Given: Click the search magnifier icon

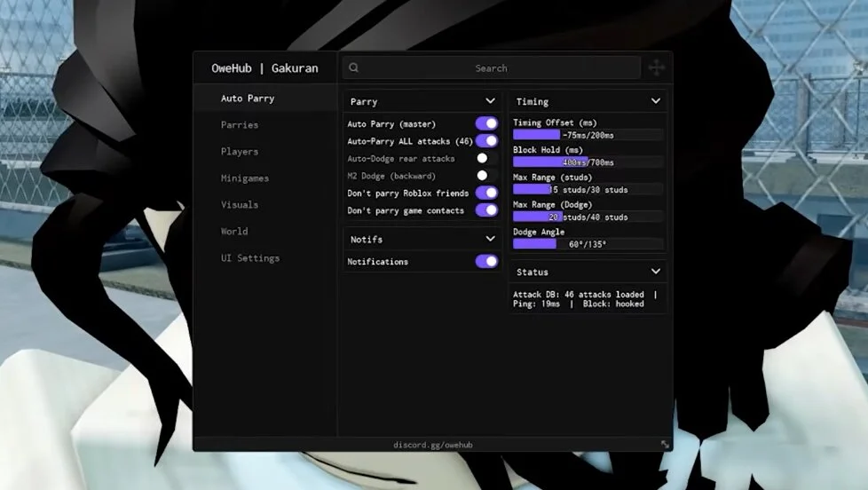Looking at the screenshot, I should coord(354,67).
